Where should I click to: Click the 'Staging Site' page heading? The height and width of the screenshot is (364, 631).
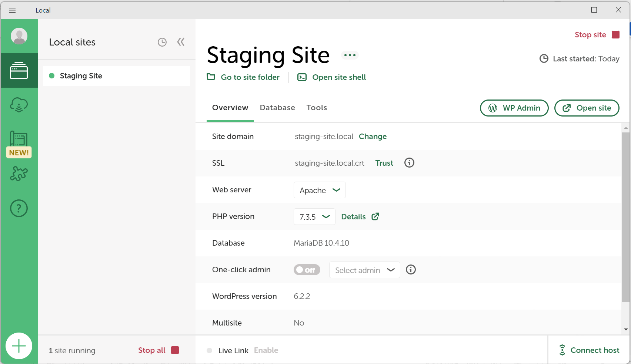[x=268, y=55]
